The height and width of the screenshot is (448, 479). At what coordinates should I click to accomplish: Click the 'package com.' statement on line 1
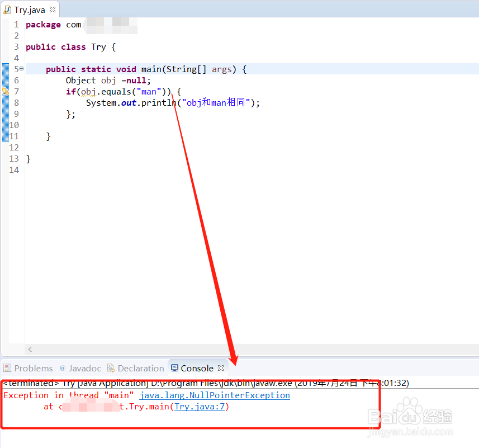tap(54, 25)
